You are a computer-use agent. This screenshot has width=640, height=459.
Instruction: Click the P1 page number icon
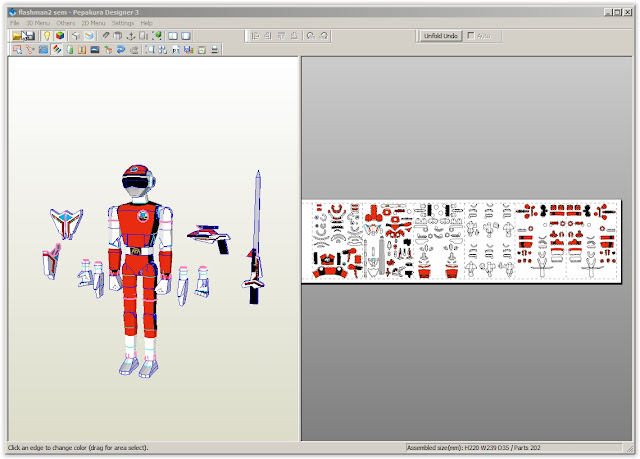click(x=176, y=50)
